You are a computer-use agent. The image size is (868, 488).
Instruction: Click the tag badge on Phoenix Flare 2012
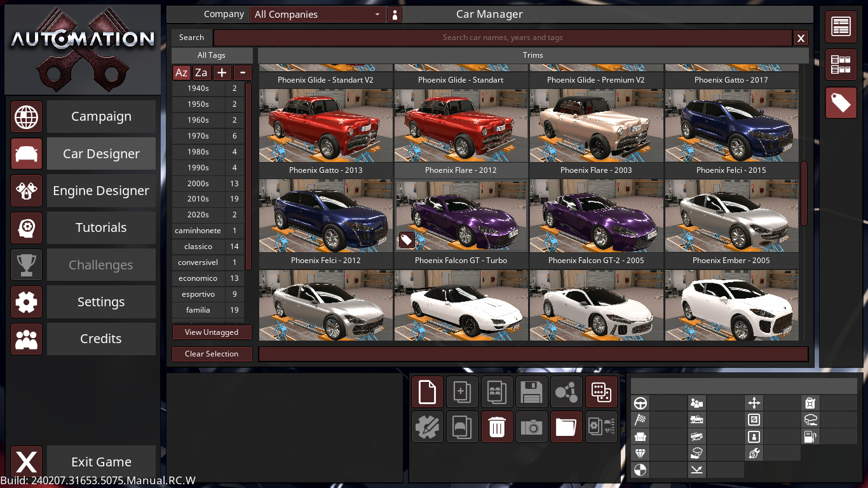407,240
